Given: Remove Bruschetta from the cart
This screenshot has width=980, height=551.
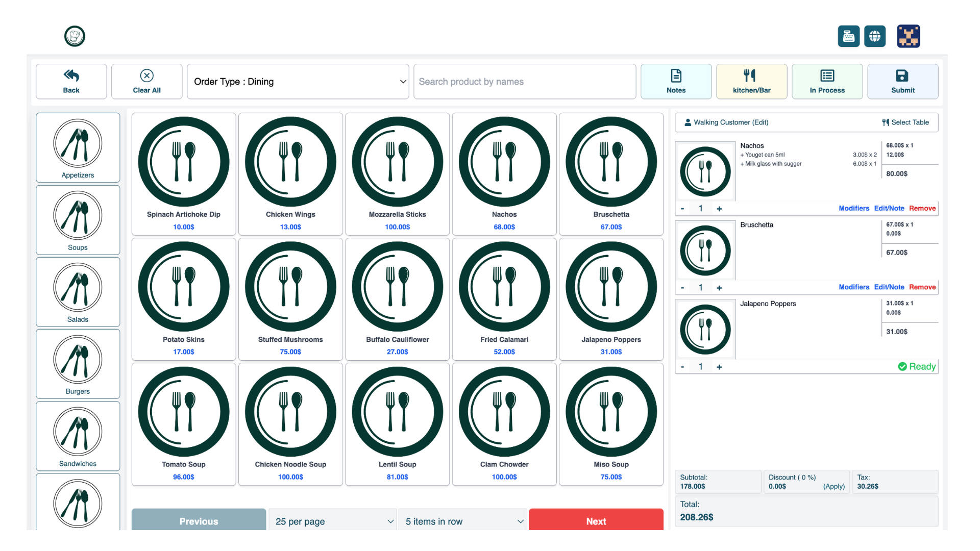Looking at the screenshot, I should pos(922,287).
